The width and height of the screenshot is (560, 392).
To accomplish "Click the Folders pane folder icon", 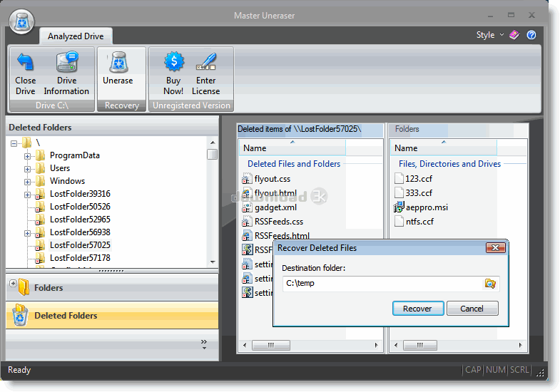I will pyautogui.click(x=24, y=287).
